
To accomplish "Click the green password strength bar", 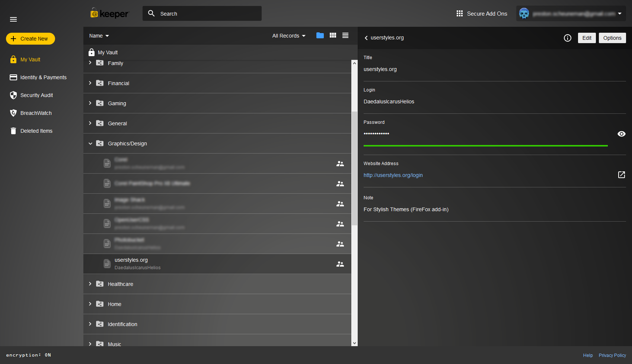I will (485, 146).
